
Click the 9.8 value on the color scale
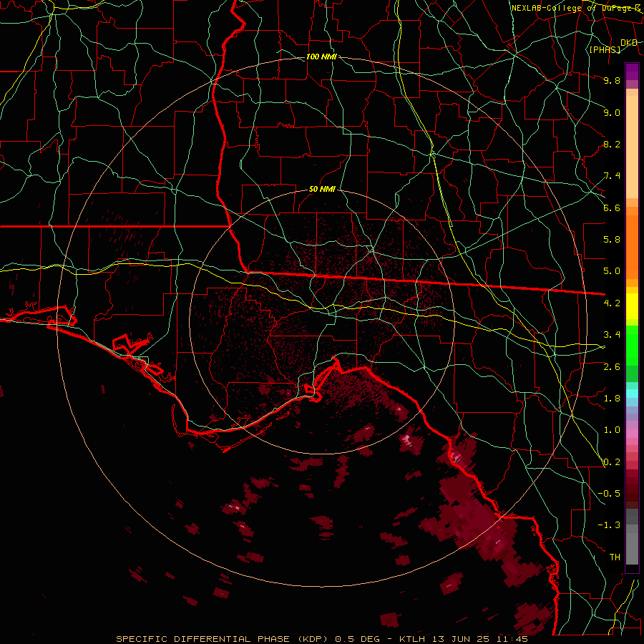tap(612, 80)
